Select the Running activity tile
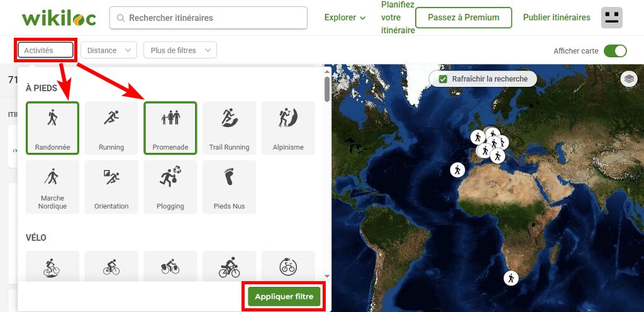Screen dimensions: 644x312 [111, 128]
